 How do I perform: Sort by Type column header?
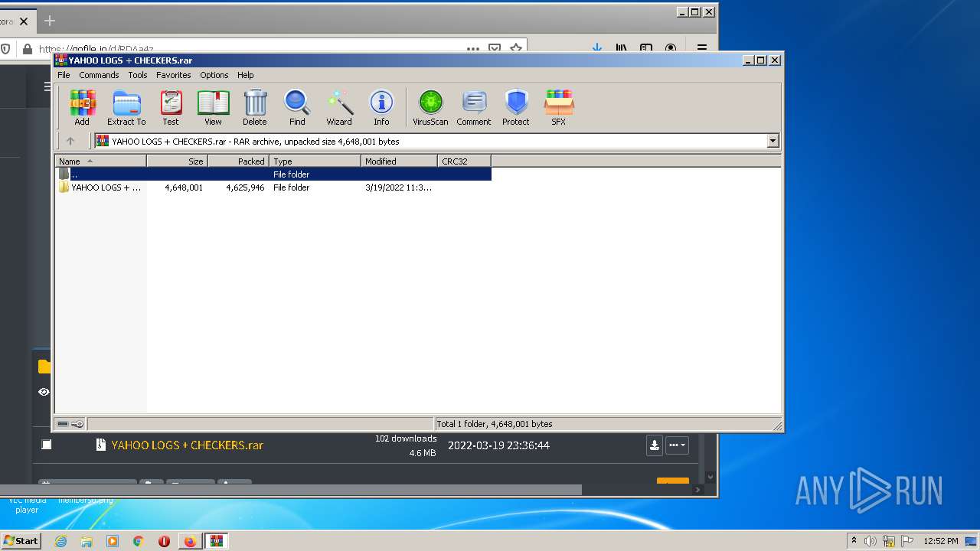(x=315, y=161)
